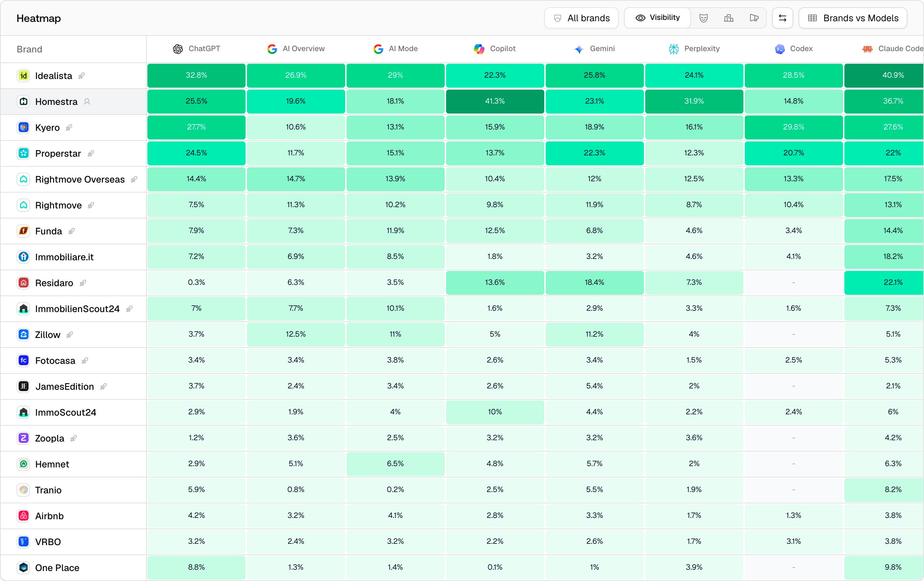Click the Heatmap title
Screen dimensions: 924x581
click(x=39, y=18)
